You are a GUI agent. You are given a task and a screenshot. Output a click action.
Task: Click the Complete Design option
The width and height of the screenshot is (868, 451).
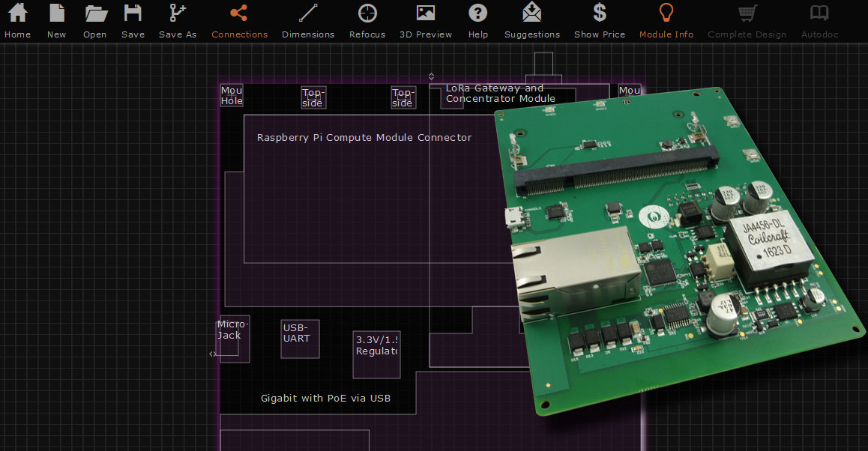[747, 19]
